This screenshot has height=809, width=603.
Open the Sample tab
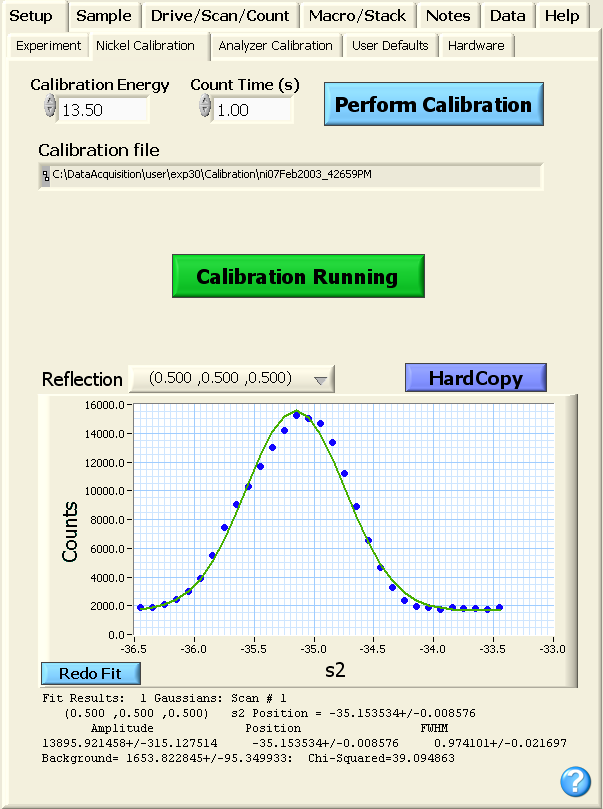coord(104,16)
